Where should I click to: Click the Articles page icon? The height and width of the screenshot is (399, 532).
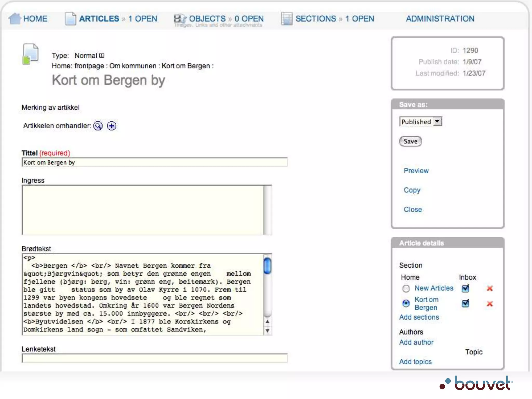70,19
